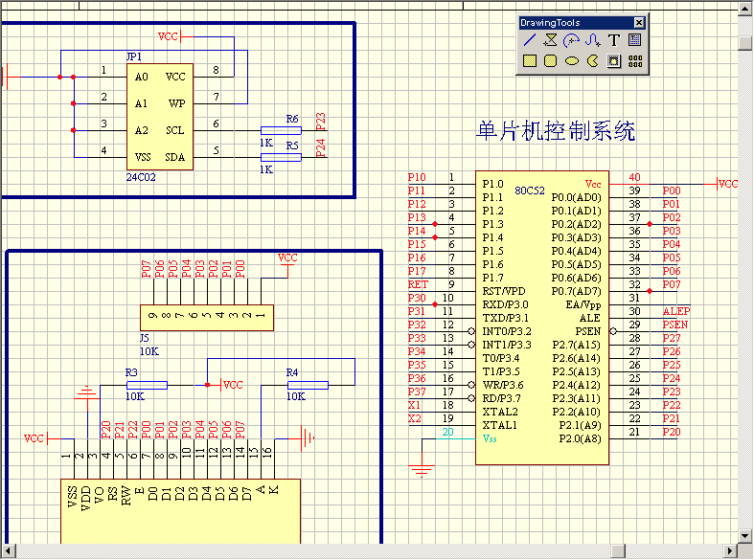Select the 24C02 EEPROM chip body
Screen dimensions: 754x560
(159, 117)
